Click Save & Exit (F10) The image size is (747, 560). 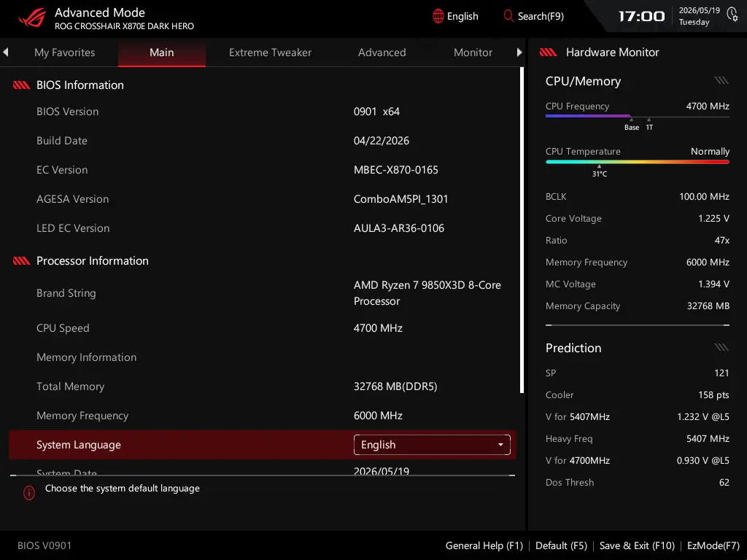tap(637, 545)
